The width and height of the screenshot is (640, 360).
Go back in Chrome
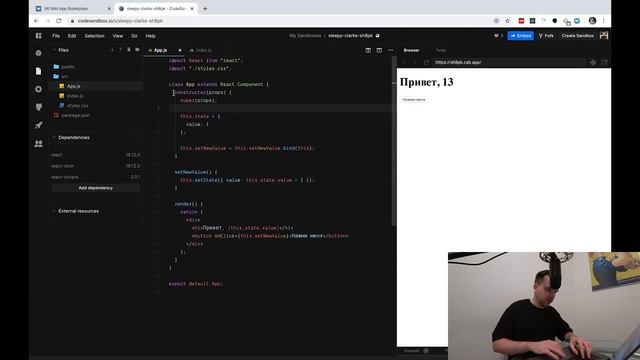click(36, 21)
